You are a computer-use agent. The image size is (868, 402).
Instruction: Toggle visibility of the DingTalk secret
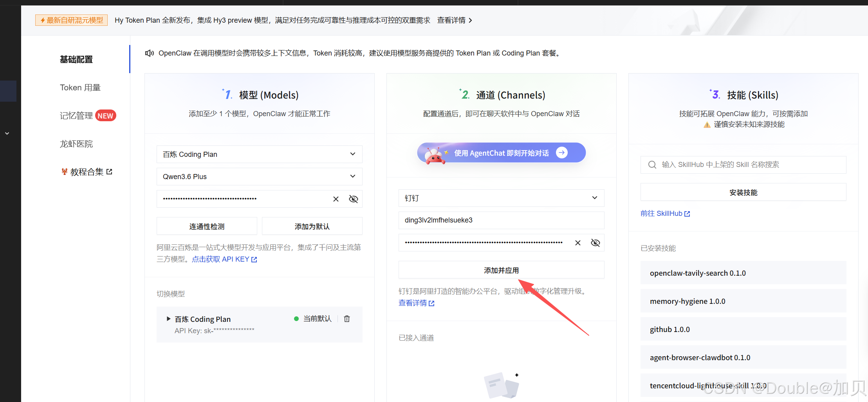595,243
